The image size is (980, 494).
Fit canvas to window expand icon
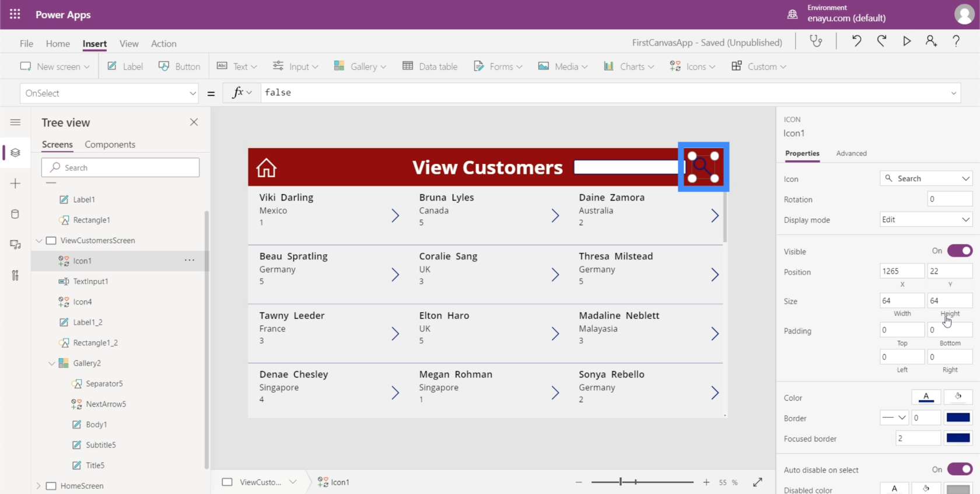pyautogui.click(x=758, y=482)
